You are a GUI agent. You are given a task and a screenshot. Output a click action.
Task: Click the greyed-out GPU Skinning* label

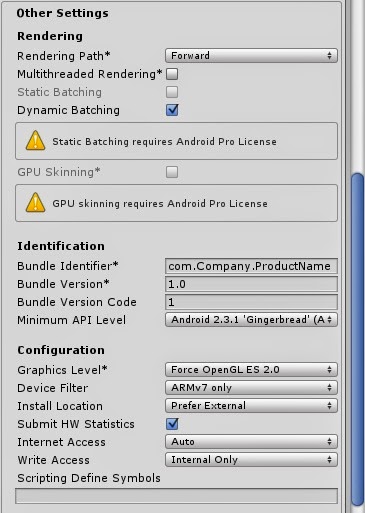pyautogui.click(x=59, y=172)
